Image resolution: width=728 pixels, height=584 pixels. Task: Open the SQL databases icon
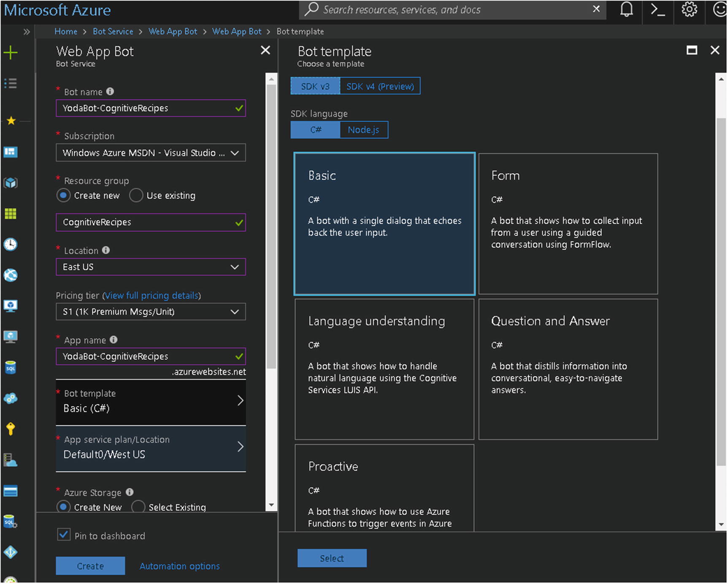click(11, 368)
